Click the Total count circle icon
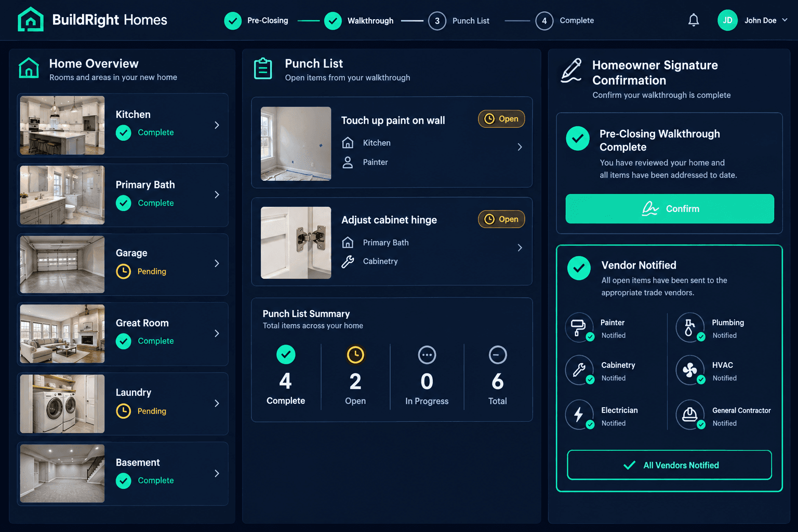 (498, 355)
